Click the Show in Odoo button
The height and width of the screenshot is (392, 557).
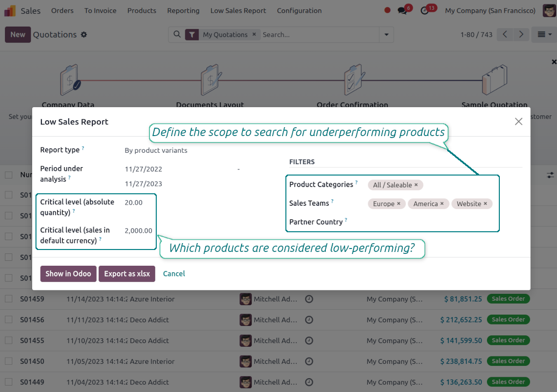tap(68, 274)
